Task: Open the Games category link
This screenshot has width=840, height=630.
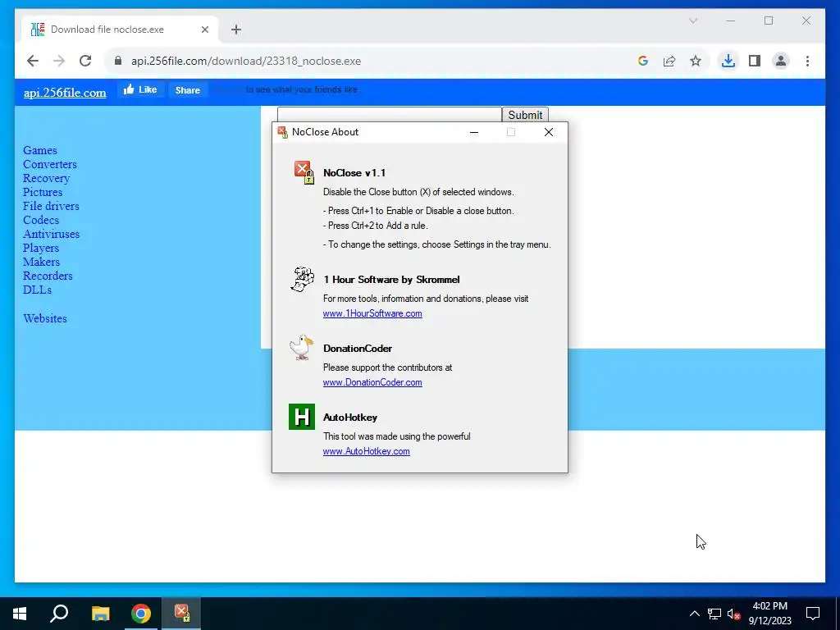Action: tap(39, 150)
